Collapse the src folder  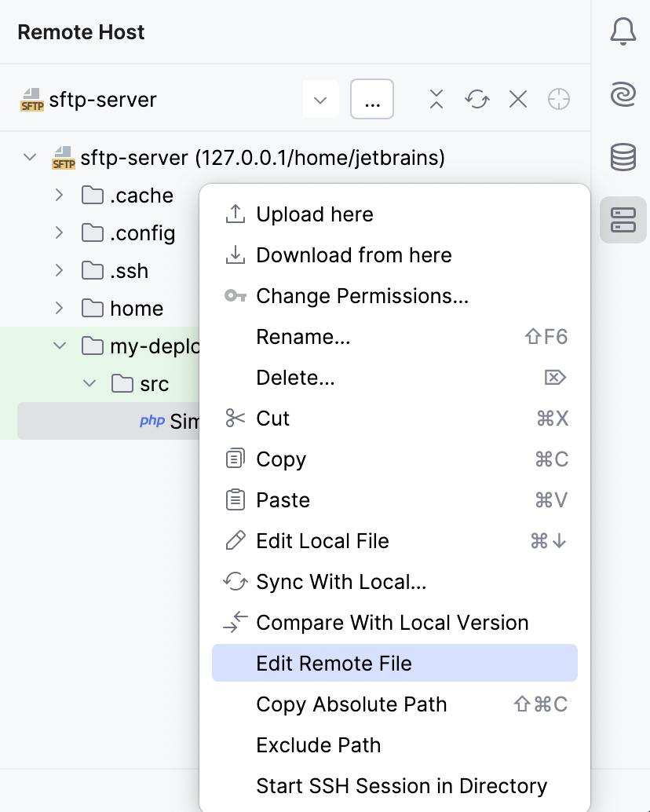coord(89,383)
